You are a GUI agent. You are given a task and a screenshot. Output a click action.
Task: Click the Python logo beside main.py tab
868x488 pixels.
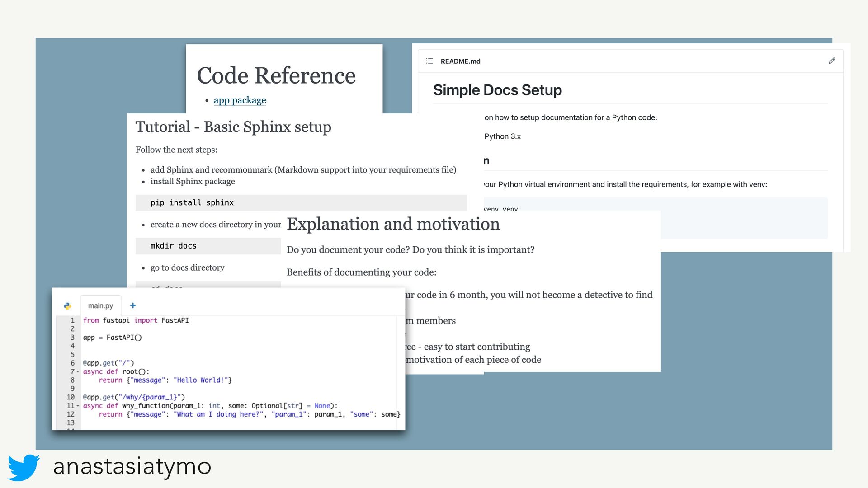coord(68,306)
